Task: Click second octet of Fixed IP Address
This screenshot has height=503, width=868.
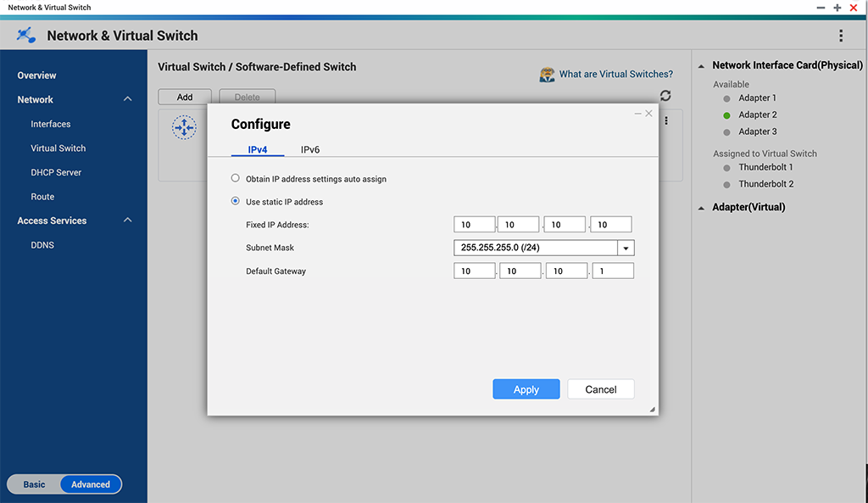Action: [518, 224]
